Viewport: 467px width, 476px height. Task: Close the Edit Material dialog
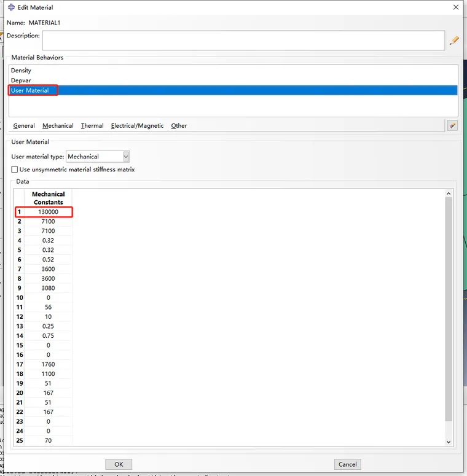tap(456, 7)
